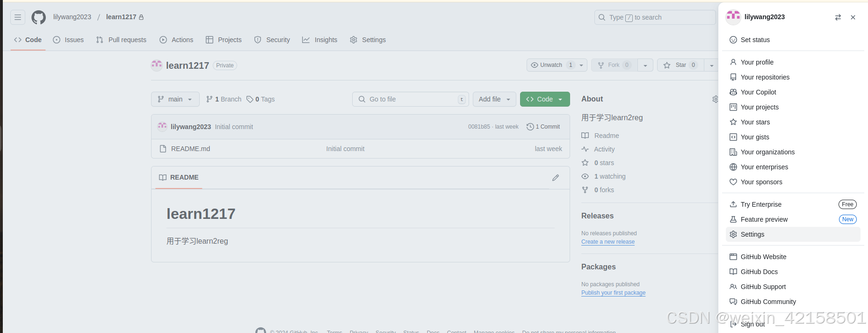Open the Pull requests tab
The width and height of the screenshot is (868, 333).
point(121,40)
